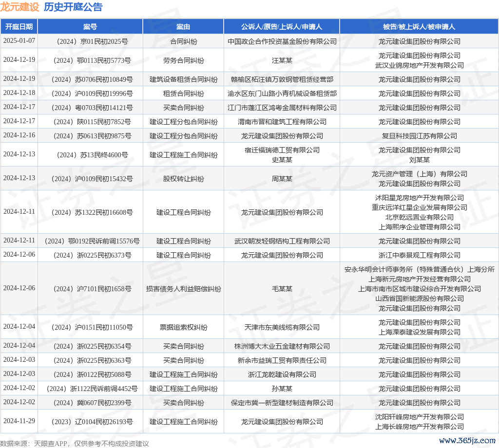Click defendant 龙元资产管理(上海)有限公司
499x448 pixels.
click(420, 174)
